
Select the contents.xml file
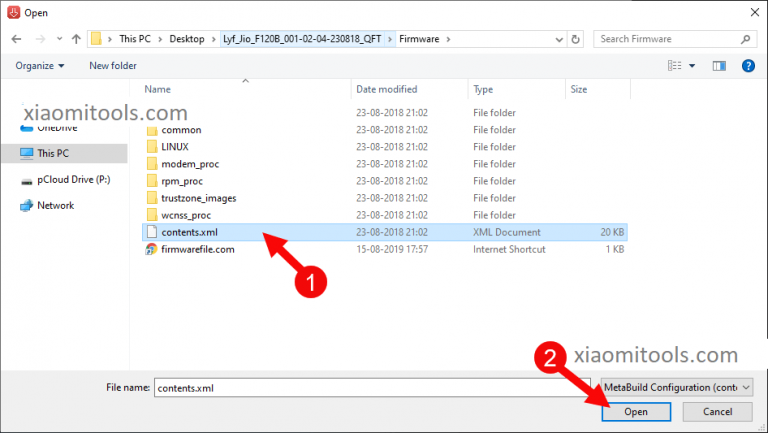(189, 232)
